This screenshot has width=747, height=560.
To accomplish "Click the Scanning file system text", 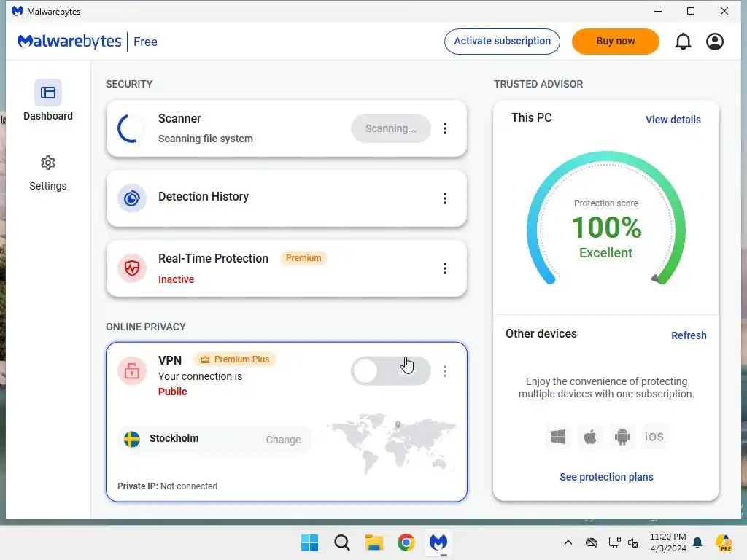I will [x=205, y=139].
